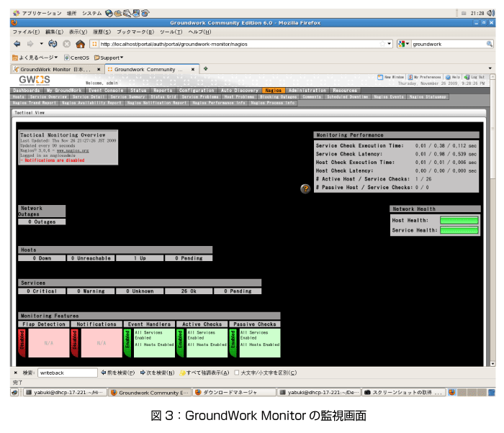Viewport: 504px width, 433px height.
Task: Open ダウンロードマネージャ in taskbar
Action: 235,392
